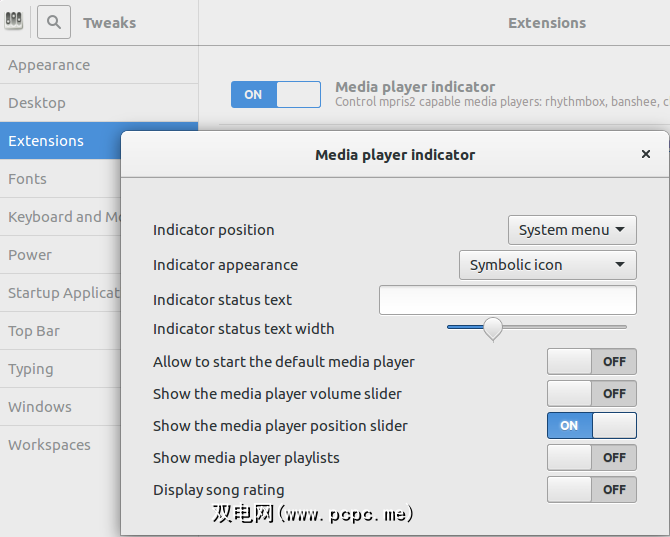Enable Allow to start default media player
This screenshot has width=670, height=537.
point(591,361)
